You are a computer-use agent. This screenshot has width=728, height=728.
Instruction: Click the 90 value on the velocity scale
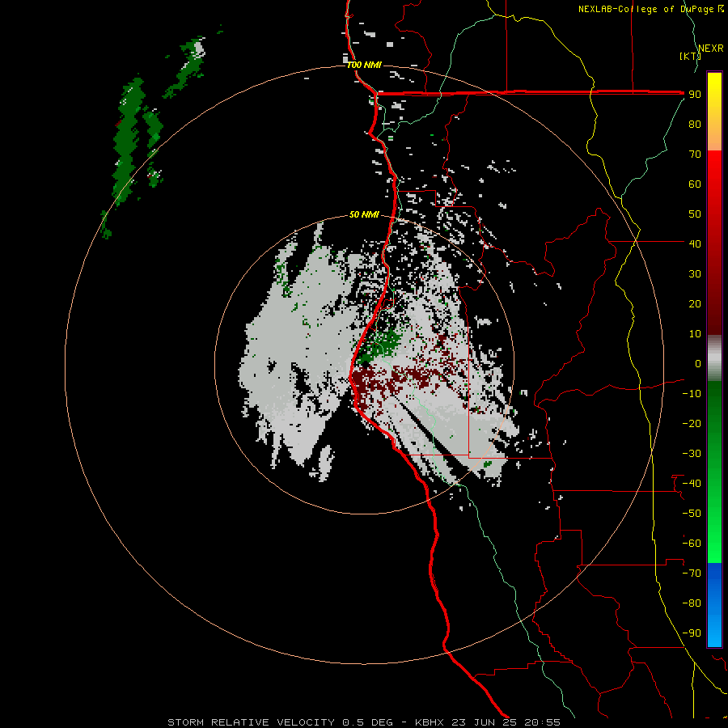pos(695,95)
